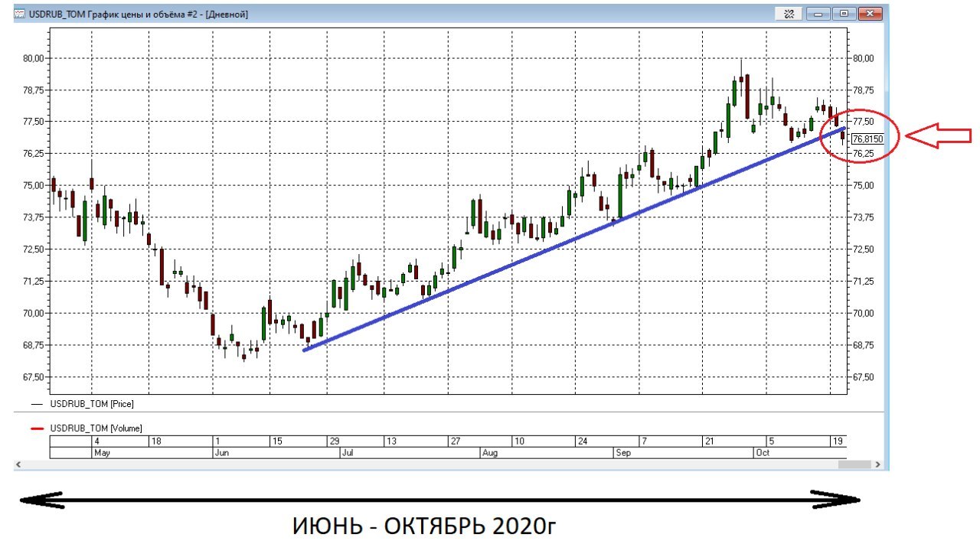Click the unlink chain icon in title bar
This screenshot has height=544, width=980.
pyautogui.click(x=788, y=14)
